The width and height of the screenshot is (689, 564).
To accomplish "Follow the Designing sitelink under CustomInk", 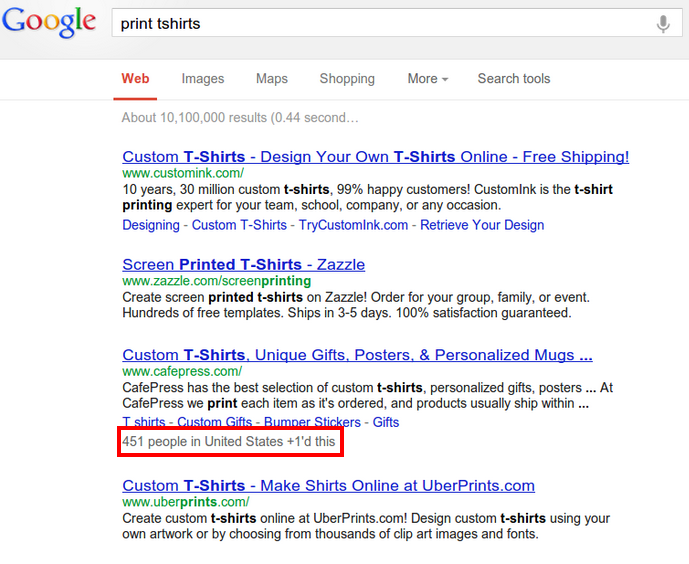I will click(151, 225).
